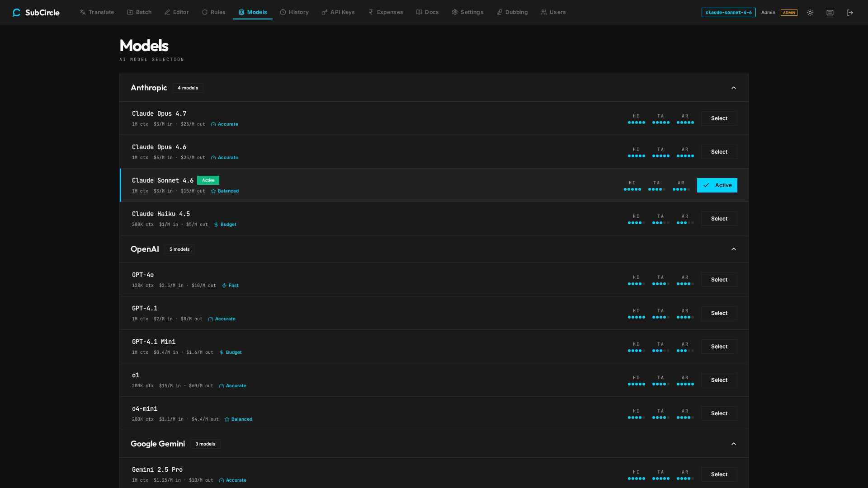Open the Expenses tab

pyautogui.click(x=386, y=12)
